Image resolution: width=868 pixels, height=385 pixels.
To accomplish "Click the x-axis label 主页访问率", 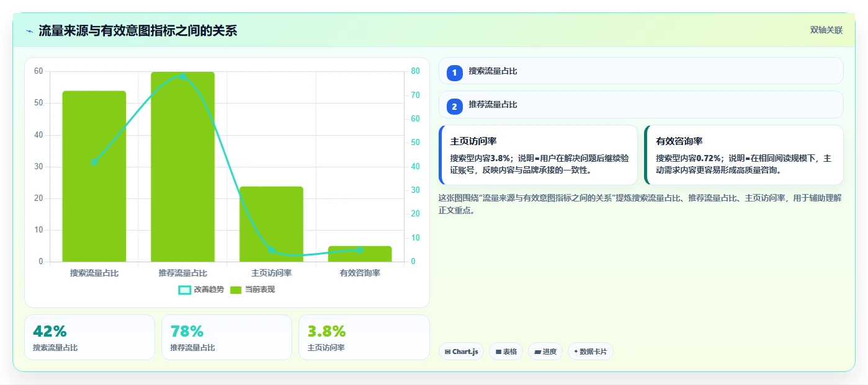I will 271,273.
